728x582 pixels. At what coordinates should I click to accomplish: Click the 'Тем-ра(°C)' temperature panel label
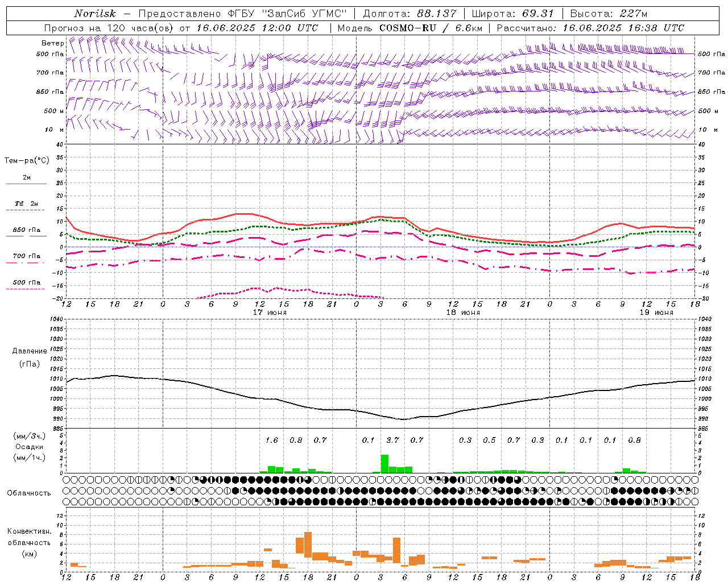point(27,160)
